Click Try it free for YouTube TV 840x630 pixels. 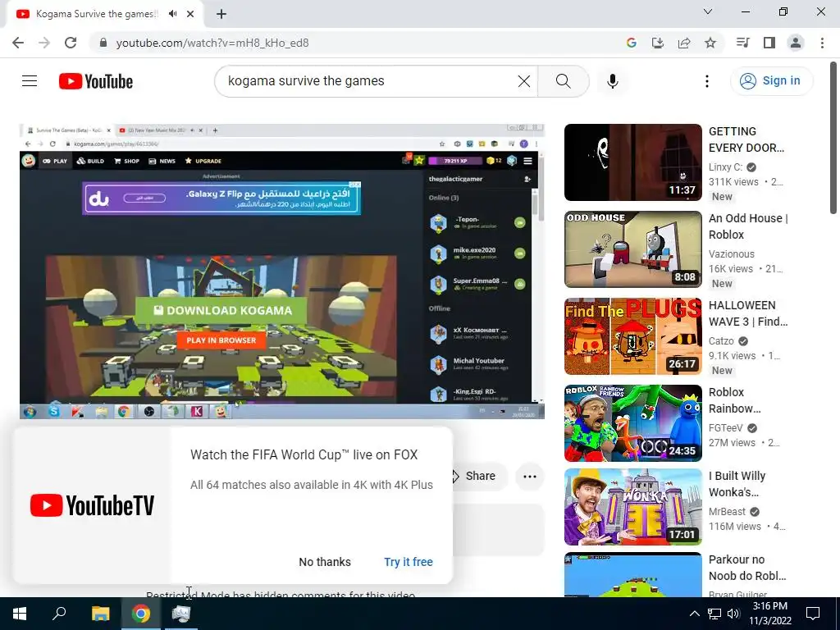[409, 562]
